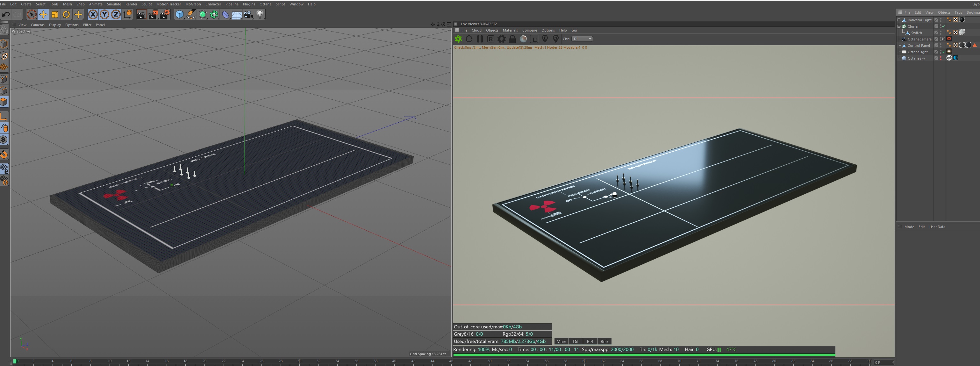Viewport: 980px width, 366px height.
Task: Open the Materials menu in Live Viewer
Action: coord(510,31)
